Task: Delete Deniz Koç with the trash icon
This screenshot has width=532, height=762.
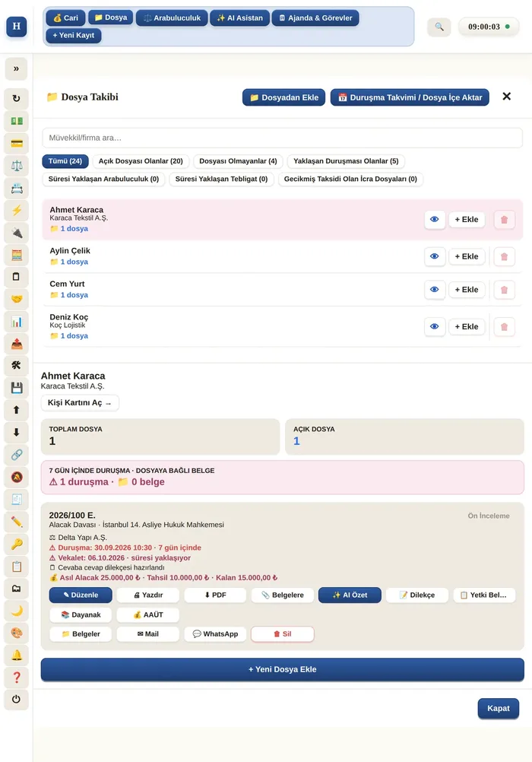Action: point(505,326)
